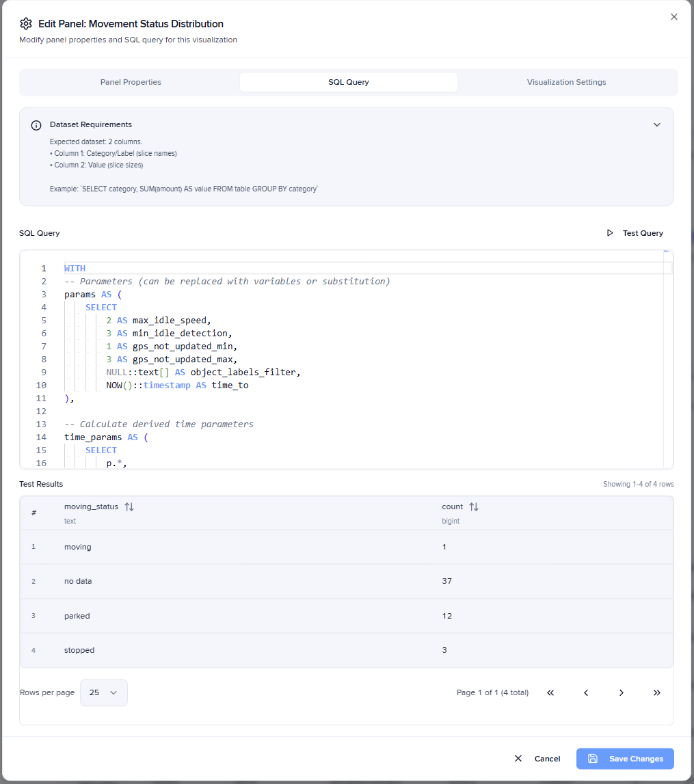Click the floppy disk icon on Save Changes
This screenshot has width=694, height=784.
point(593,759)
